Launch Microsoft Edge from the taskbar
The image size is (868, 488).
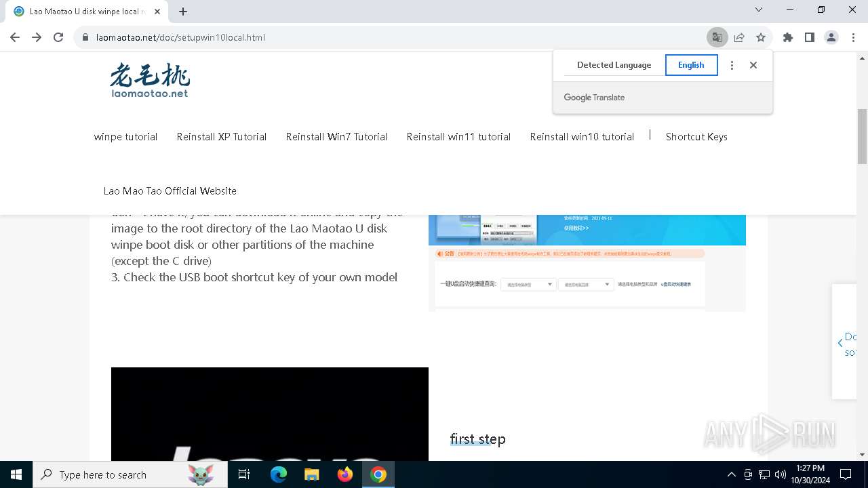279,474
